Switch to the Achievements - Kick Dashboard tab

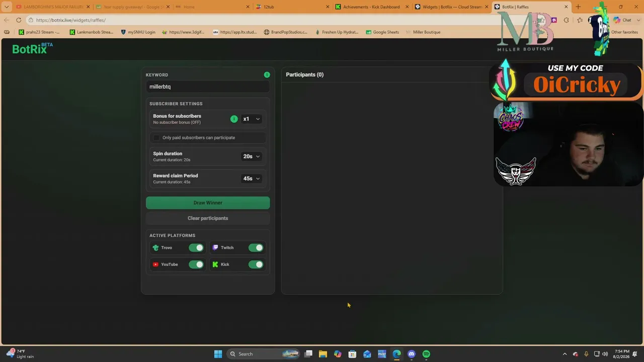[x=372, y=7]
